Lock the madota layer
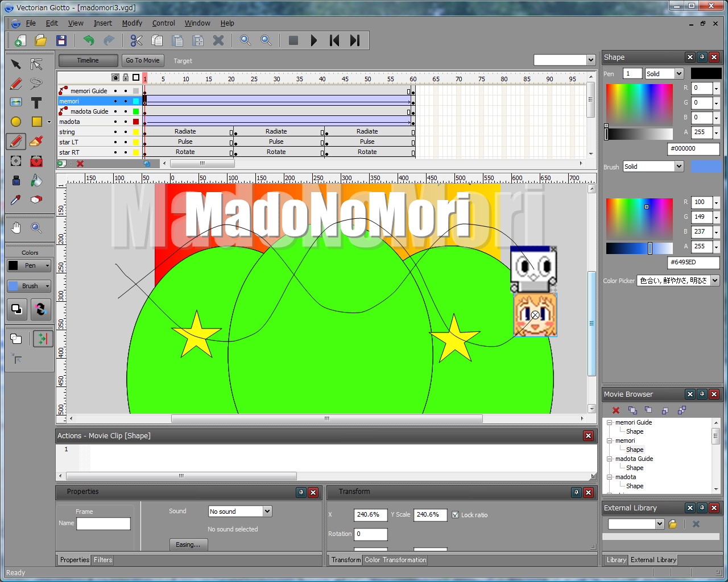The height and width of the screenshot is (582, 728). coord(126,121)
